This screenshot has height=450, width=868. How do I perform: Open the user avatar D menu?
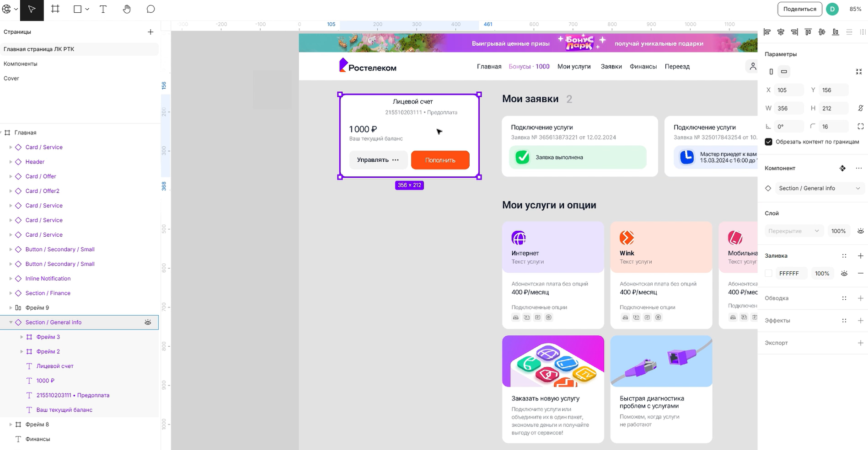(x=832, y=9)
